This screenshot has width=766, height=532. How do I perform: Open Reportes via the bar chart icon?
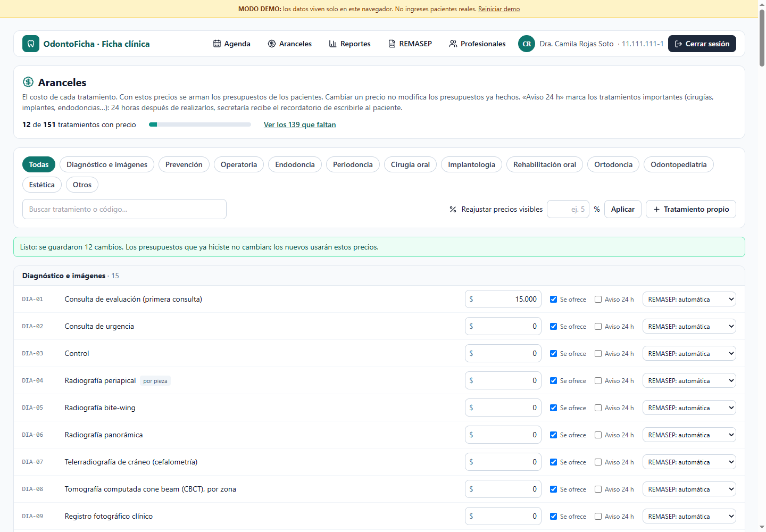click(x=333, y=44)
